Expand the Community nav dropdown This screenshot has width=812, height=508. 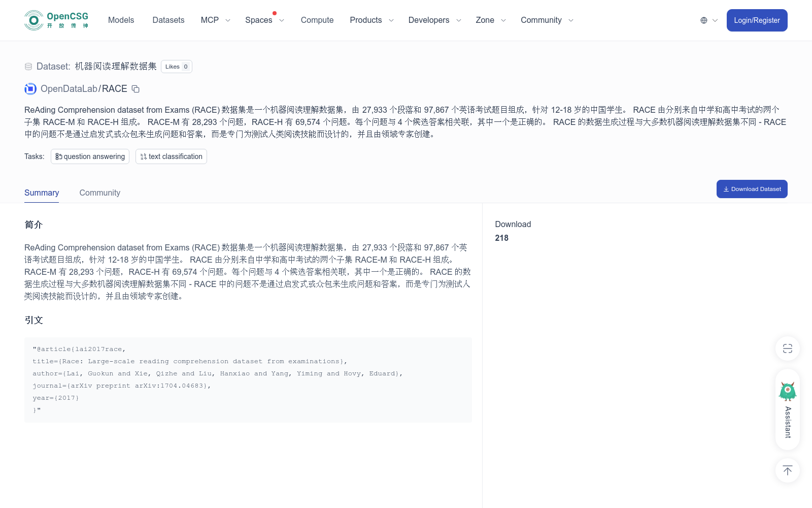coord(547,20)
